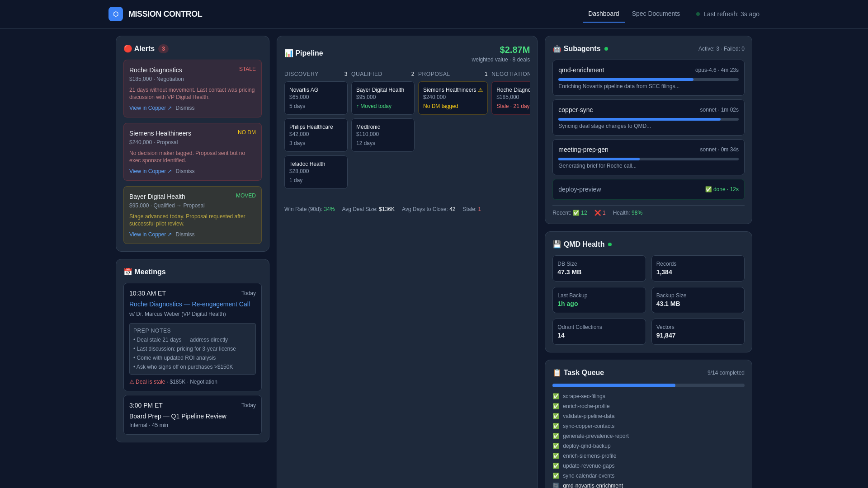This screenshot has height=488, width=868.
Task: Click the QUALIFIED column header
Action: 367,74
